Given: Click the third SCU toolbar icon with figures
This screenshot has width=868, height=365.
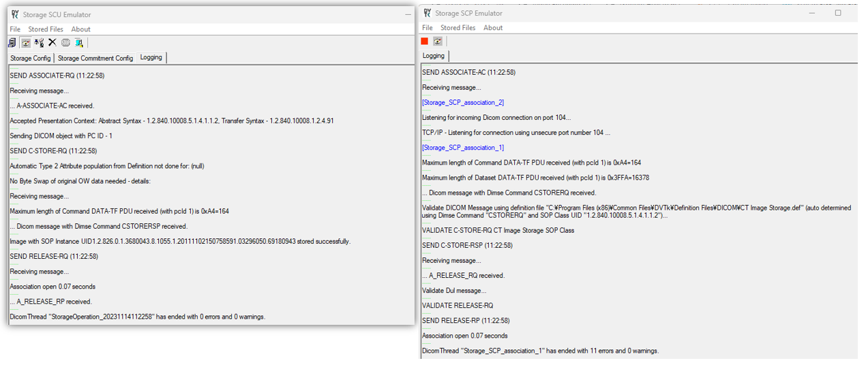Looking at the screenshot, I should 39,43.
